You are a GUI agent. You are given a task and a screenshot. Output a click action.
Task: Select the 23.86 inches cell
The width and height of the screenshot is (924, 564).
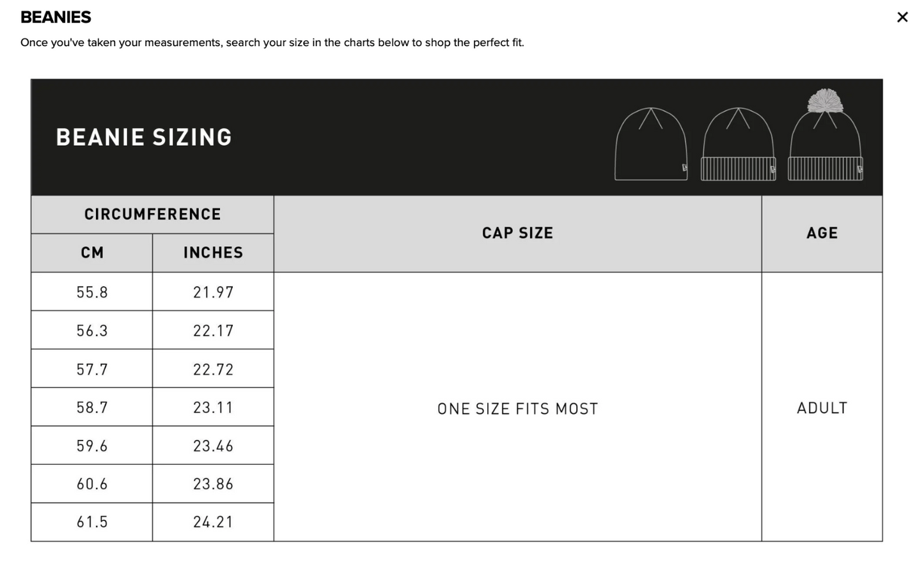[x=213, y=484]
